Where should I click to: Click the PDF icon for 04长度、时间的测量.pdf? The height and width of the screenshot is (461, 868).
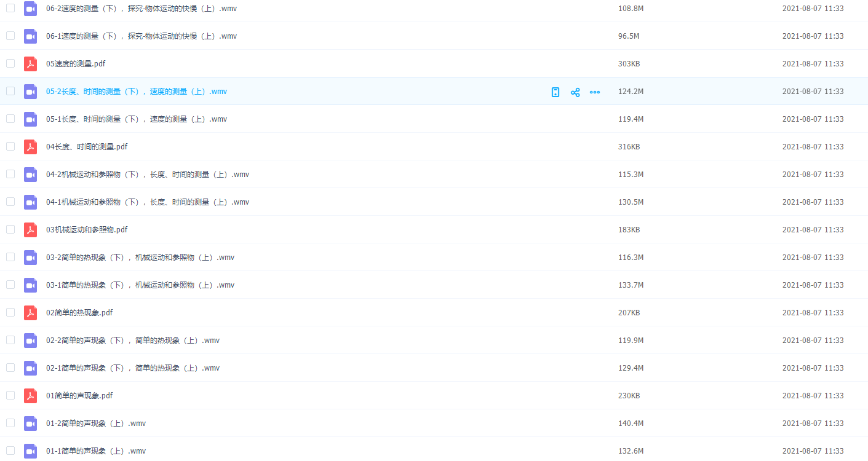pyautogui.click(x=30, y=147)
